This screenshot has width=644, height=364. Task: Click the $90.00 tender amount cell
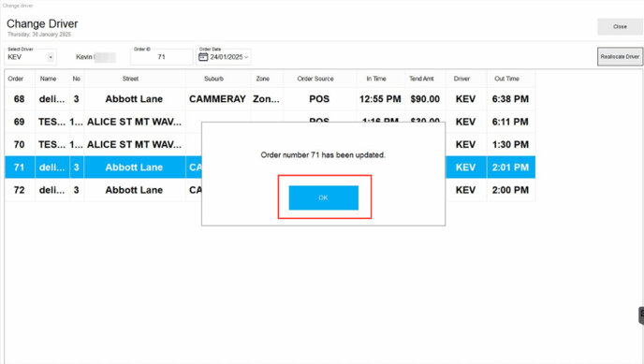(x=425, y=99)
